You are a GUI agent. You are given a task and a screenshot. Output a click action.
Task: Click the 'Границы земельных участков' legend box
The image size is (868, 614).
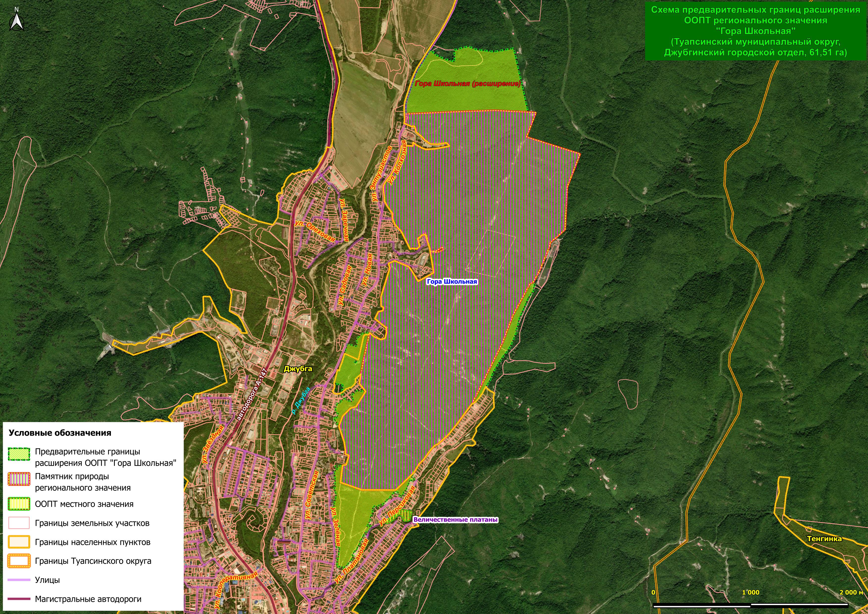coord(19,523)
